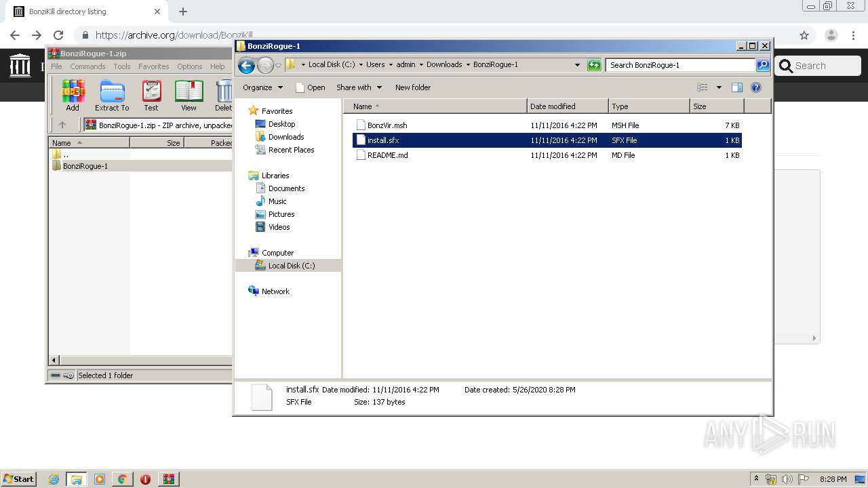Reload the Chrome page

tap(58, 35)
